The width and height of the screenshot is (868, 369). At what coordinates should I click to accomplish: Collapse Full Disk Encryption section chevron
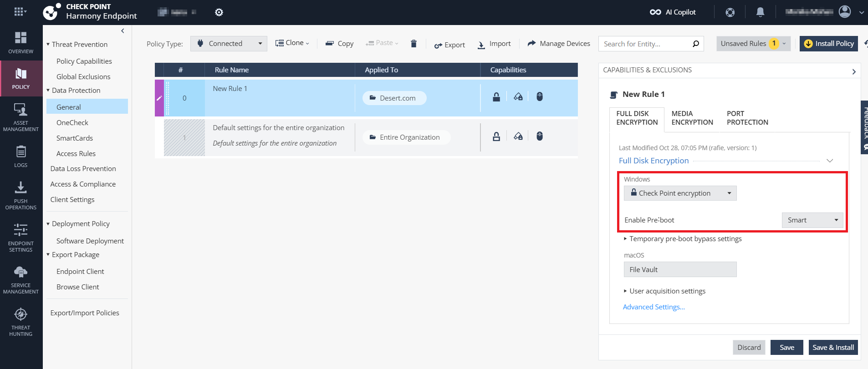830,161
